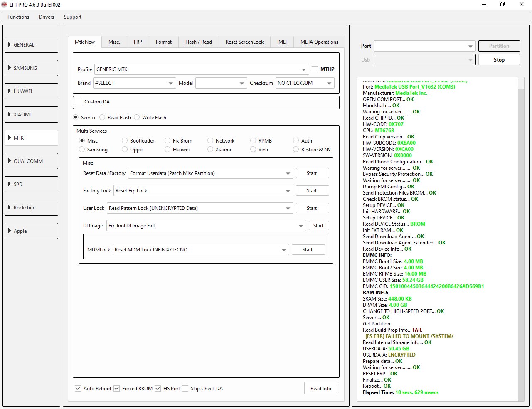Switch to the Flash / Read tab

coord(198,42)
